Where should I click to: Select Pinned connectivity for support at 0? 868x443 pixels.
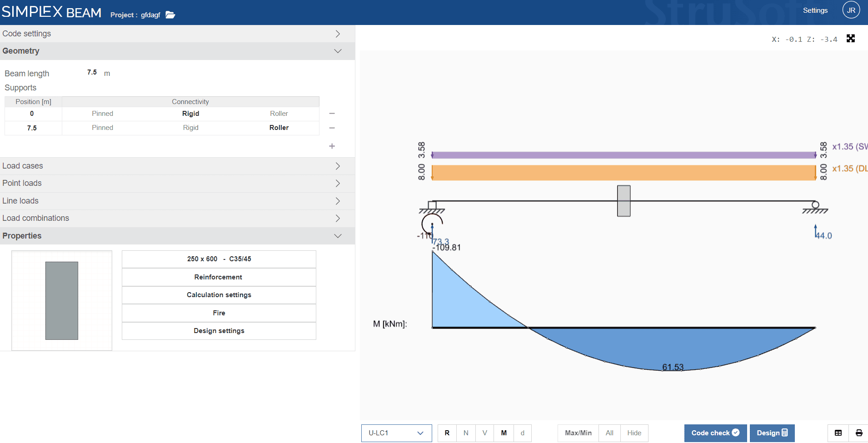[x=102, y=113]
